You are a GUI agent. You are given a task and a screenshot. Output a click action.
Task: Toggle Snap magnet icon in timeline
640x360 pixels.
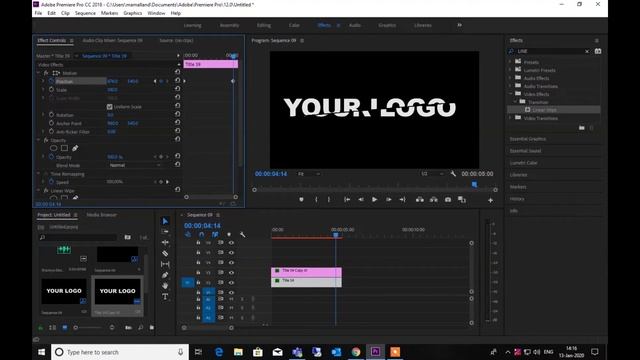[202, 235]
